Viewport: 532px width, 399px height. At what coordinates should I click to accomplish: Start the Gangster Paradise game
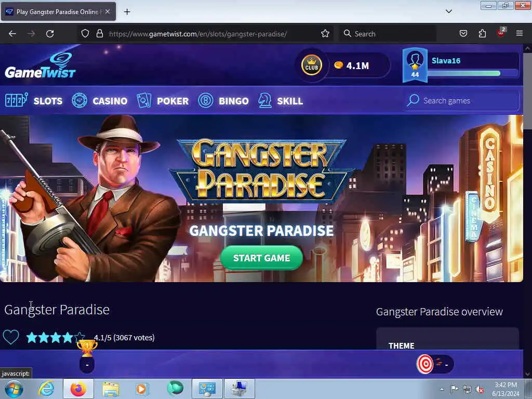[262, 258]
